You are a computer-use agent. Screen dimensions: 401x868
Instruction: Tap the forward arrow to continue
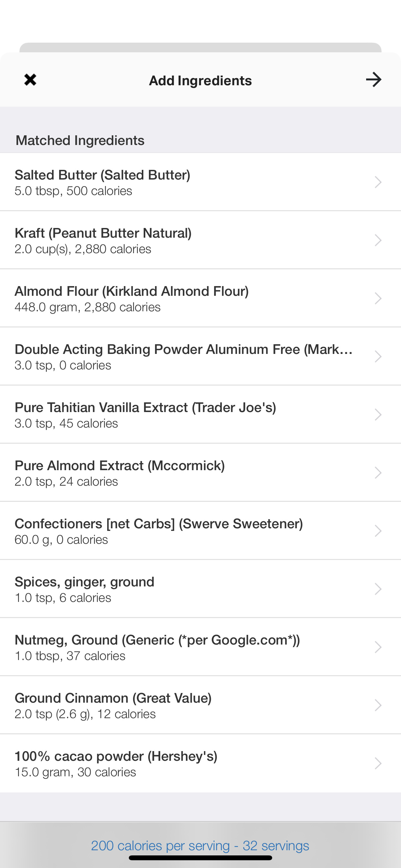(x=373, y=80)
